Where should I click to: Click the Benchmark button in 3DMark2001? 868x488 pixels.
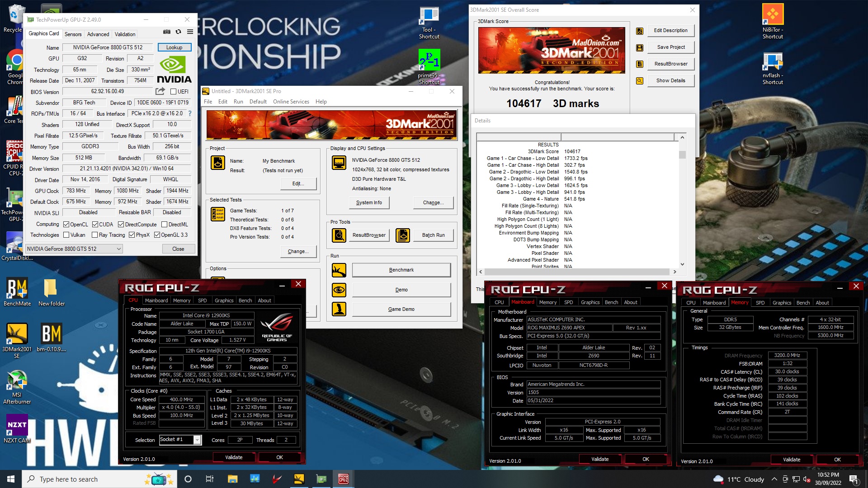[x=401, y=270]
